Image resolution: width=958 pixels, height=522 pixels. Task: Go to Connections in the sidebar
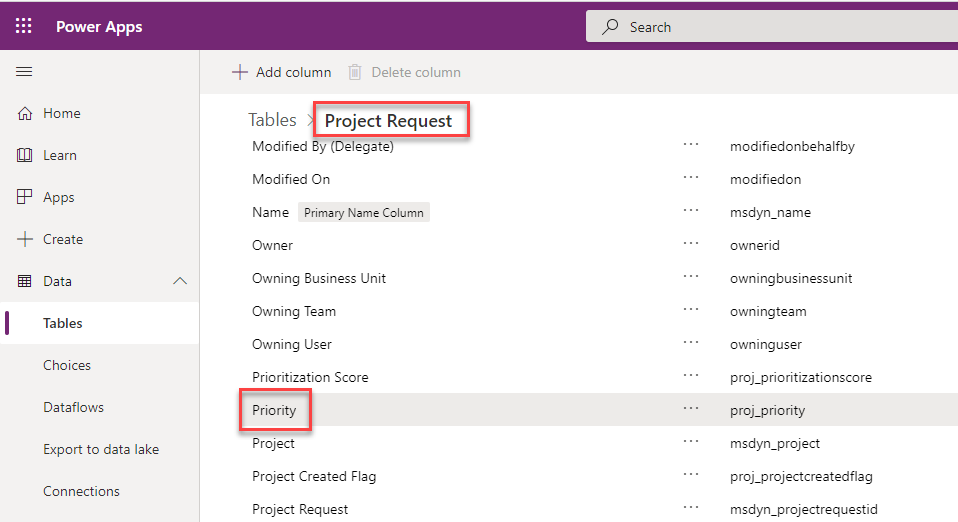pos(81,492)
